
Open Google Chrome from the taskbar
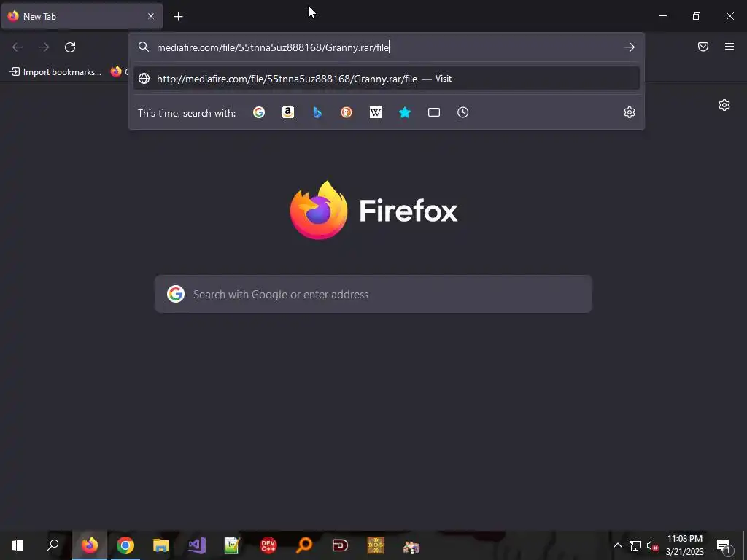point(125,545)
